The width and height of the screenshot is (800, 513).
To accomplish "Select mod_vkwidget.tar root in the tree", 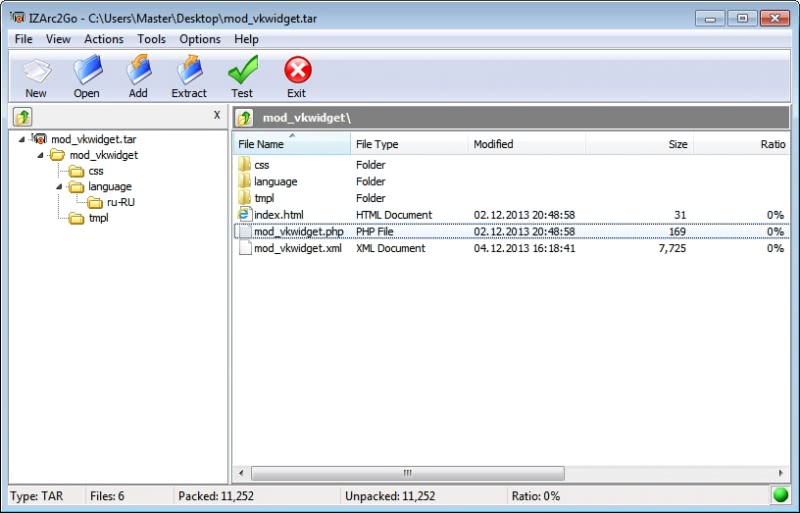I will pos(93,139).
